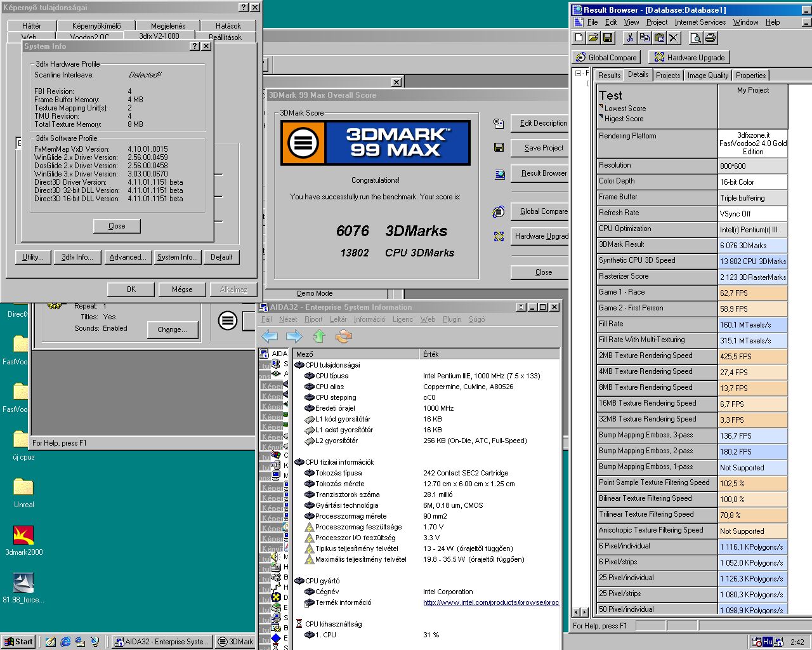Click 3dfx Info... button

point(77,257)
